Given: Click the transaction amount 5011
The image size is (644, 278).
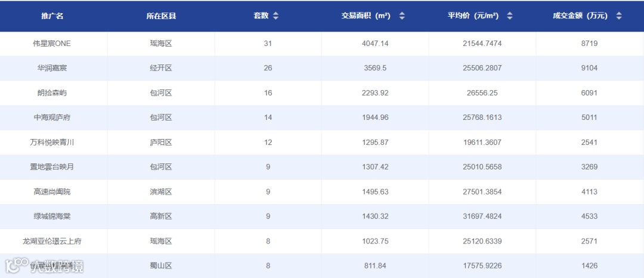Looking at the screenshot, I should [x=589, y=118].
